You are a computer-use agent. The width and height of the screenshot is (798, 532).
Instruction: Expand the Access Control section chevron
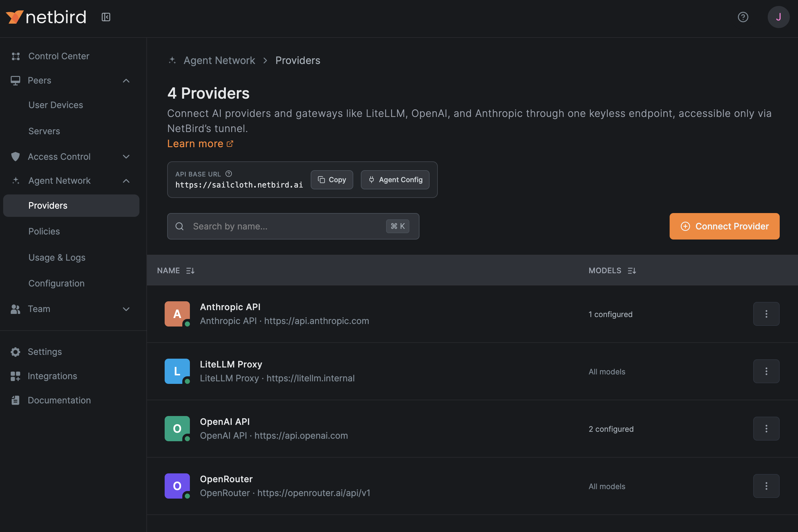(x=126, y=157)
